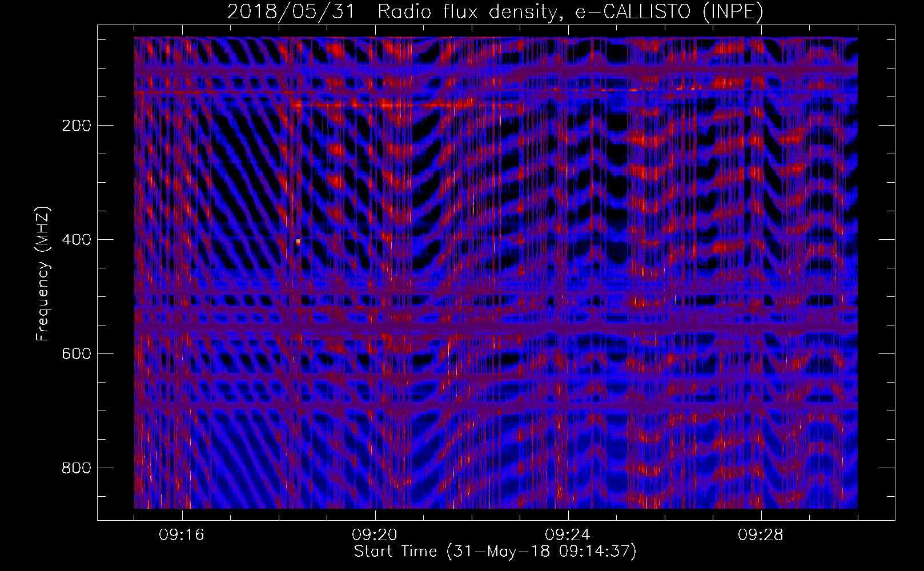Select the 'Frequency (MHZ)' y-axis label
The image size is (924, 571).
(x=43, y=274)
